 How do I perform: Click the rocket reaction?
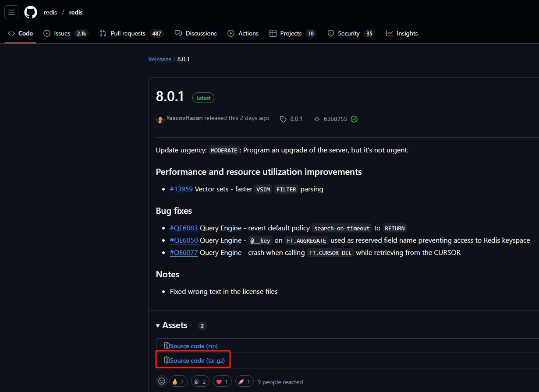tap(245, 381)
